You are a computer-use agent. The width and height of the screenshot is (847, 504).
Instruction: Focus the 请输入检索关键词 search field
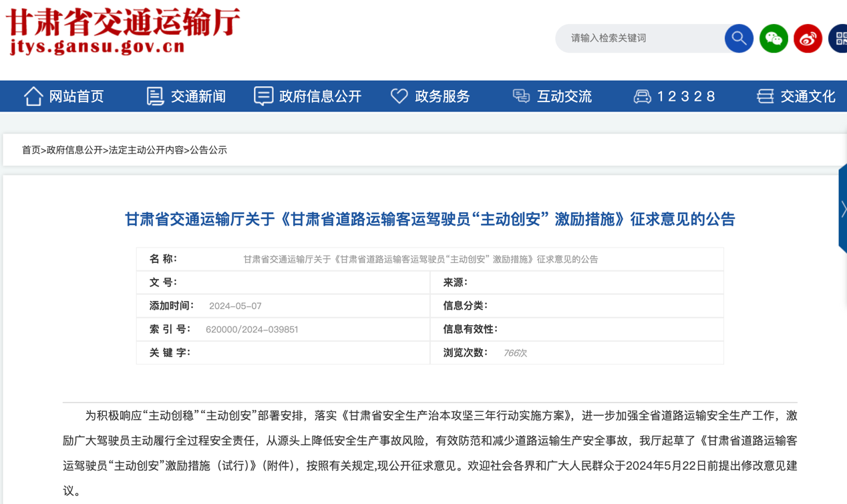point(641,38)
